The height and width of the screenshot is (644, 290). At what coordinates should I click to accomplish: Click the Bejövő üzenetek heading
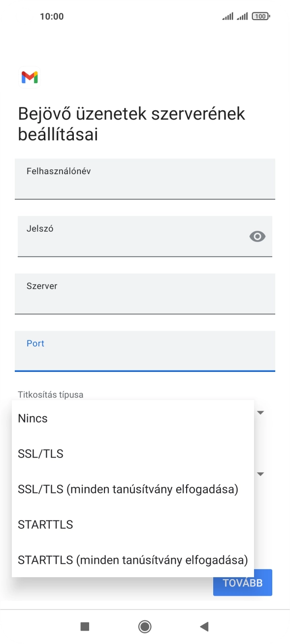click(x=131, y=123)
